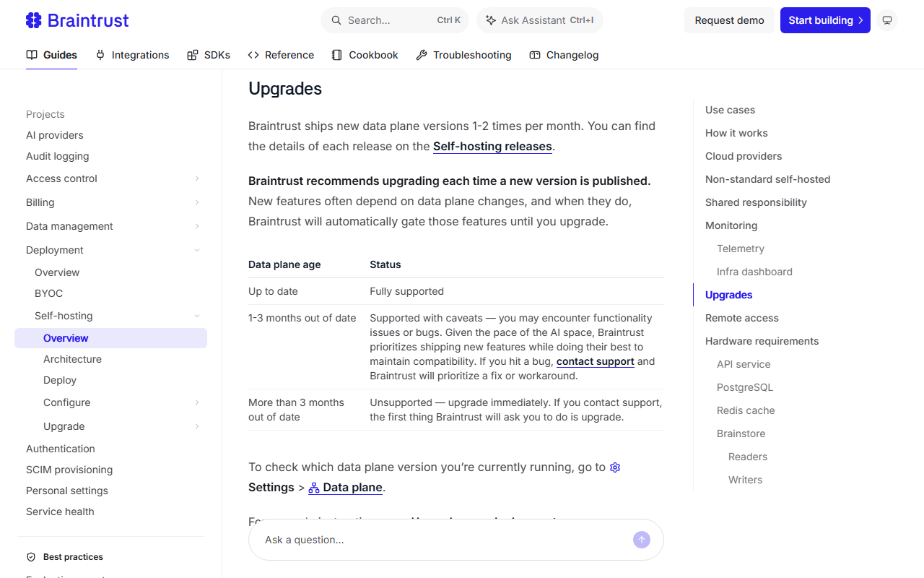Open Architecture in the sidebar

click(72, 359)
